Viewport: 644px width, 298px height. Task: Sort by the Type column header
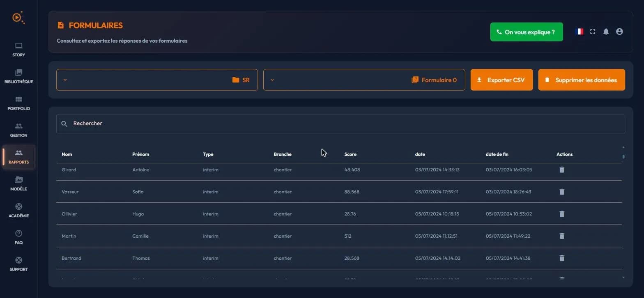coord(208,154)
